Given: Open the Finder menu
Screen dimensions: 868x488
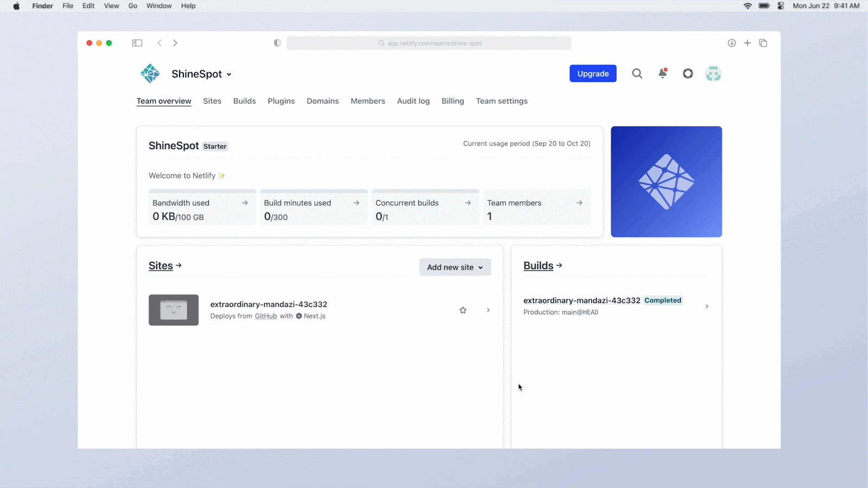Looking at the screenshot, I should click(42, 6).
